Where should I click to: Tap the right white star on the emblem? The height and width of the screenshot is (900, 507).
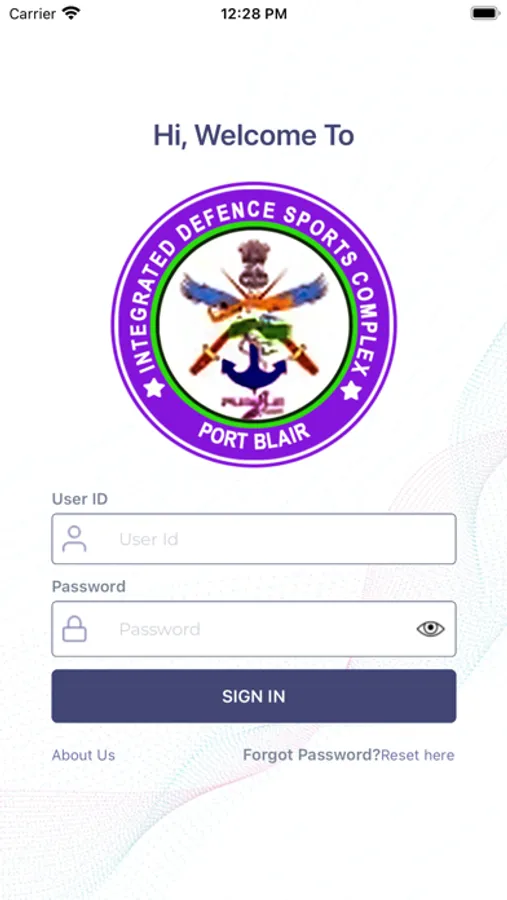coord(351,391)
